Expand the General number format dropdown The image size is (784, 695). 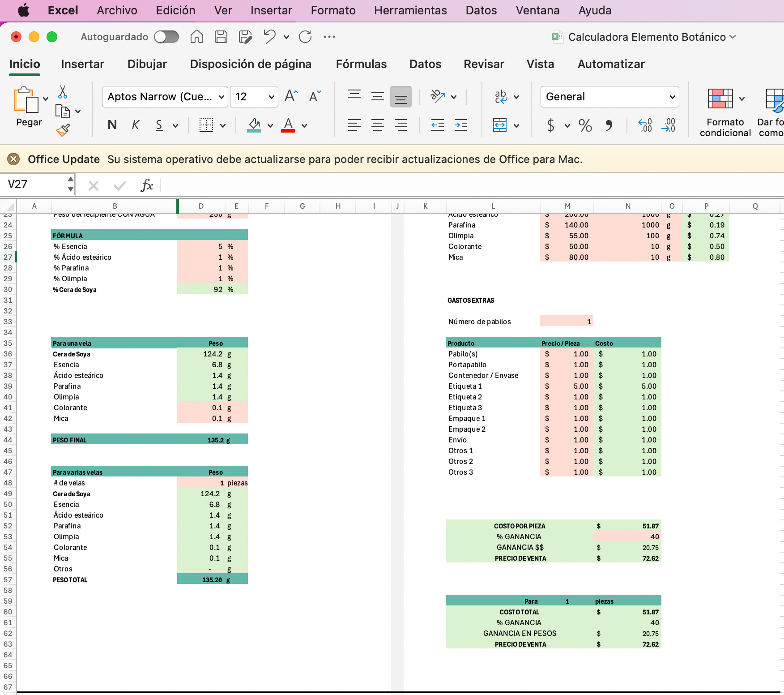[672, 97]
